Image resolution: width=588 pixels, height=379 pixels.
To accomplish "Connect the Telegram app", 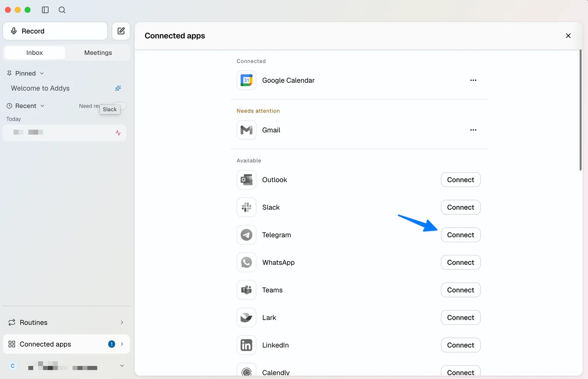I will pos(461,235).
